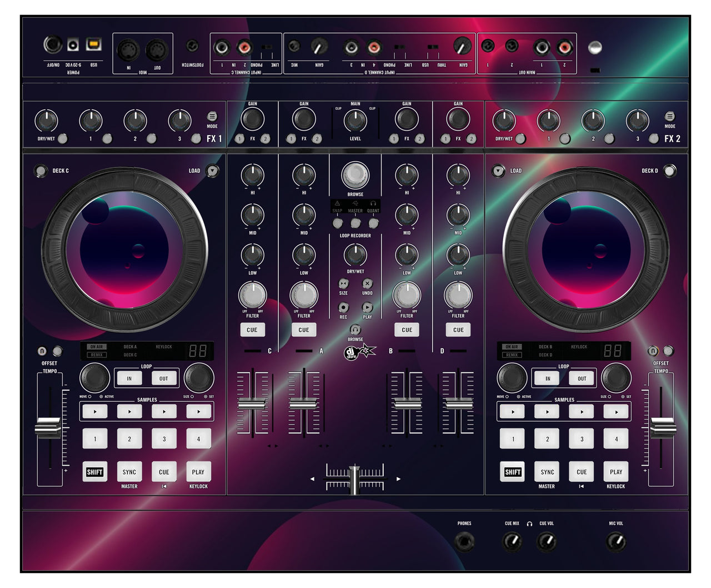Toggle headphone CUE for channel C
711x588 pixels.
[x=252, y=330]
